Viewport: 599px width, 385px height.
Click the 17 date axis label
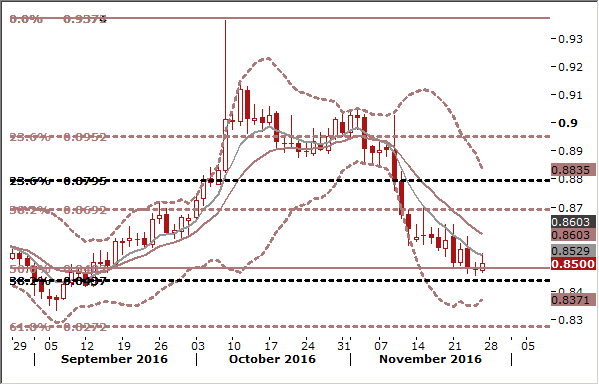click(271, 346)
